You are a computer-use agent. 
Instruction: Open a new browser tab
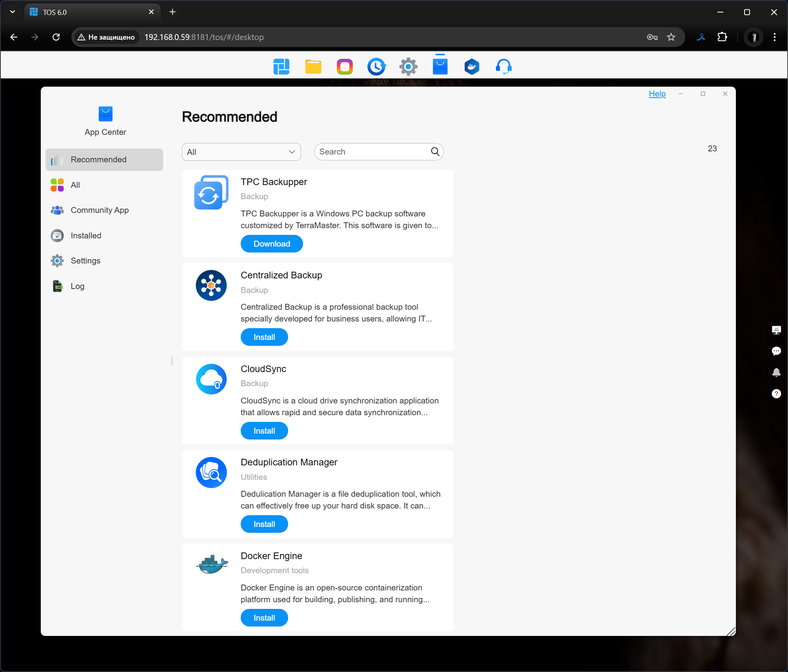[x=172, y=12]
